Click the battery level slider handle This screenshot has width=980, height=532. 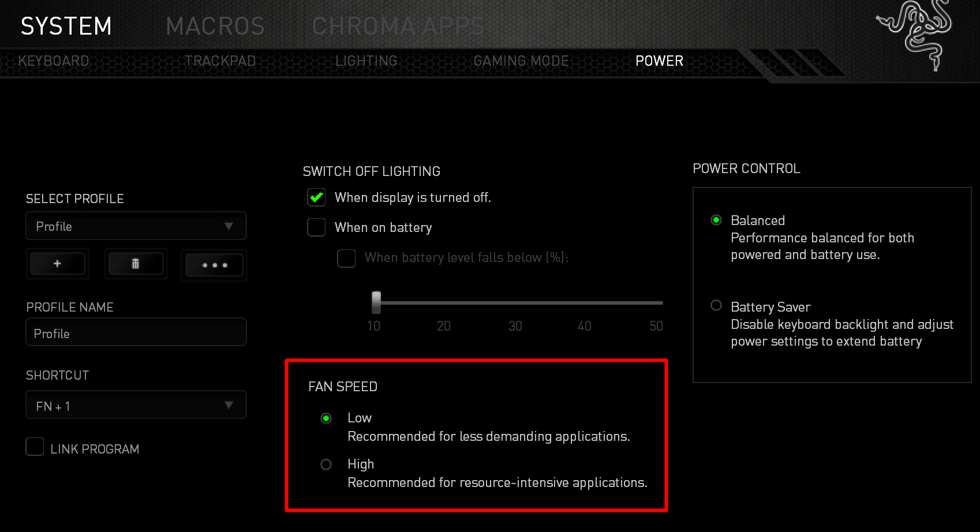pyautogui.click(x=376, y=302)
